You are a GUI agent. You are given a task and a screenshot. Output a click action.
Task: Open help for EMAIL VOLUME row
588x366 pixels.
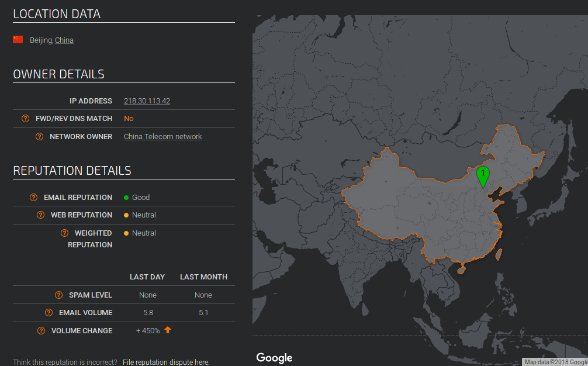(48, 313)
